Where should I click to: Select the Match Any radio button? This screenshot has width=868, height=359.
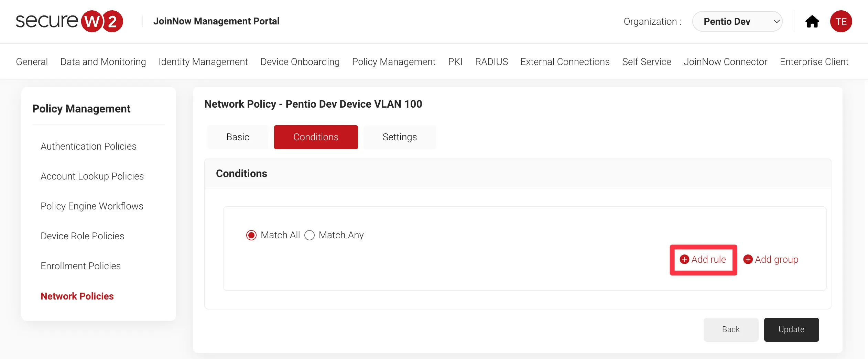point(310,235)
